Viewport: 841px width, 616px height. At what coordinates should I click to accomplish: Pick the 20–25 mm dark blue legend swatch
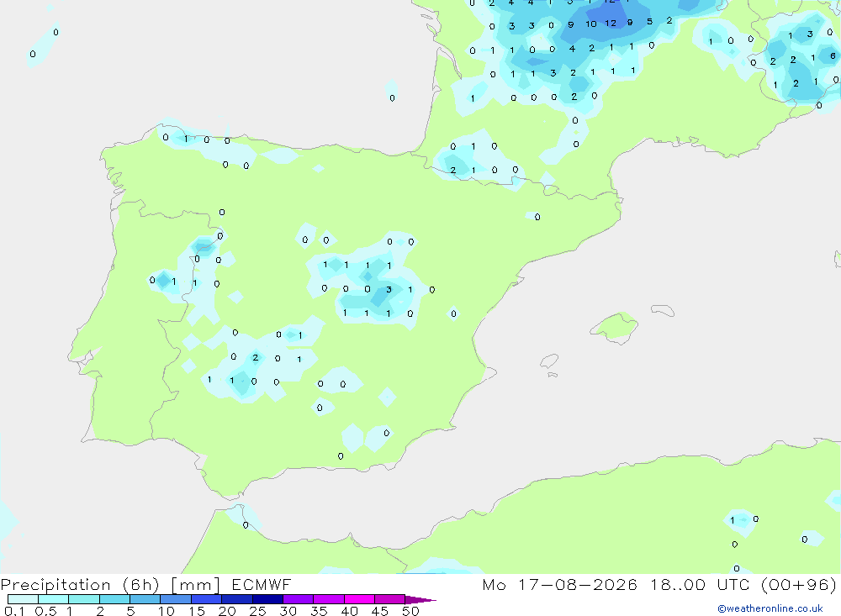(236, 599)
